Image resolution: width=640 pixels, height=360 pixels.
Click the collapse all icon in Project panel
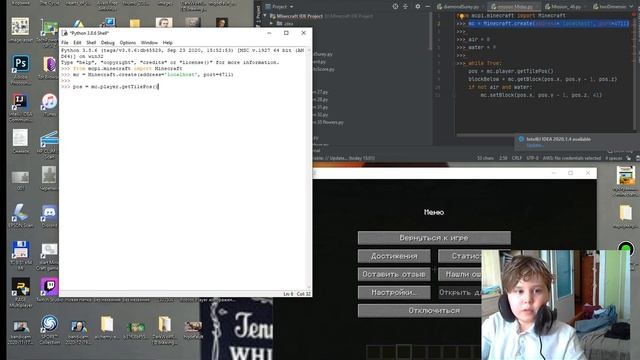pos(406,7)
